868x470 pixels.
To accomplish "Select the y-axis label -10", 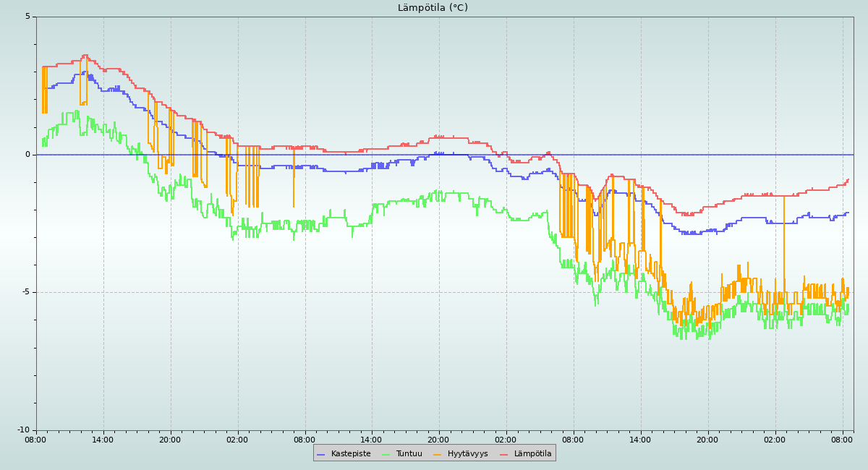I will (x=23, y=430).
